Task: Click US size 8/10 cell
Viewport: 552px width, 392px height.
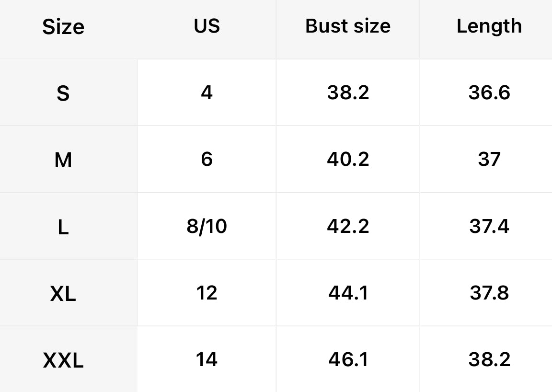Action: point(207,226)
